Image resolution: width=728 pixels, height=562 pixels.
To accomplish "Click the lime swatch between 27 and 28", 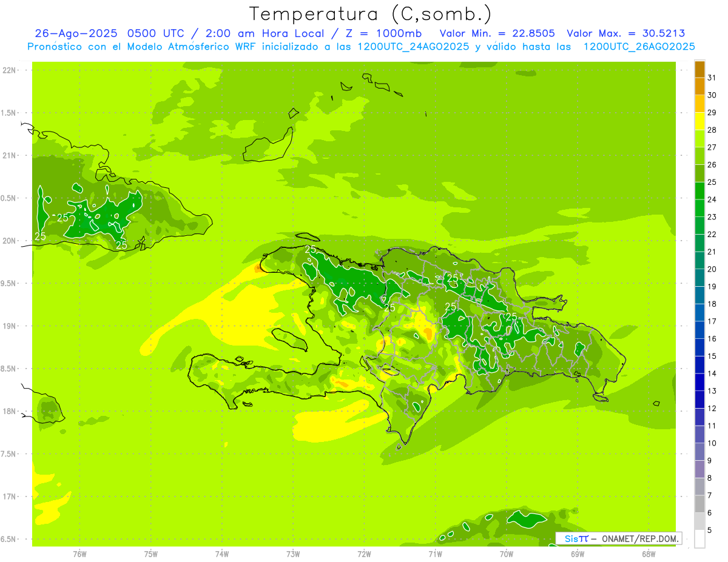I will [x=699, y=139].
